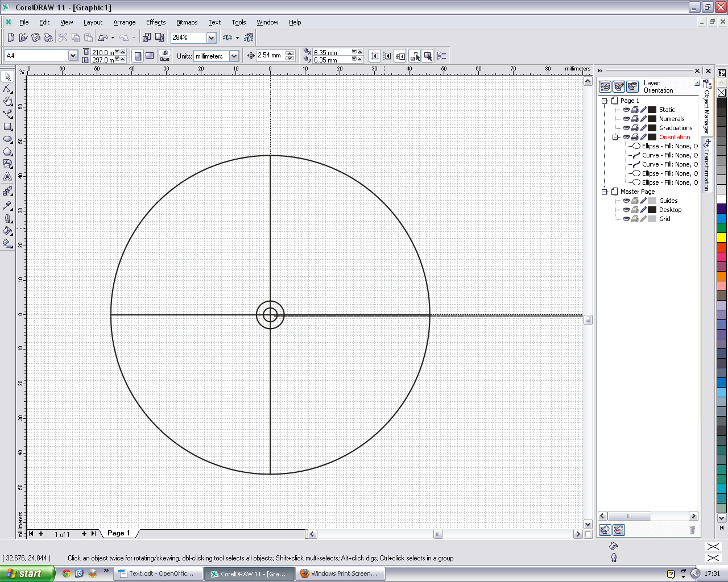Hide the Static layer via its eye icon
The height and width of the screenshot is (582, 728).
click(x=626, y=110)
